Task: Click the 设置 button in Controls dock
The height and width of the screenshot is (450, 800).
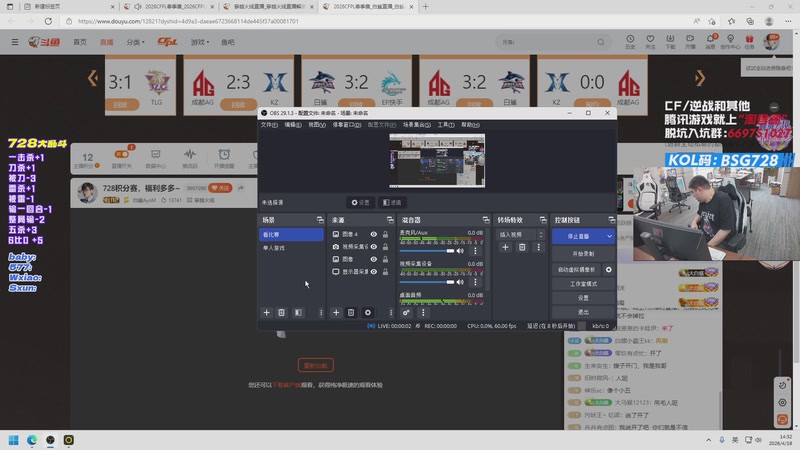Action: point(583,298)
